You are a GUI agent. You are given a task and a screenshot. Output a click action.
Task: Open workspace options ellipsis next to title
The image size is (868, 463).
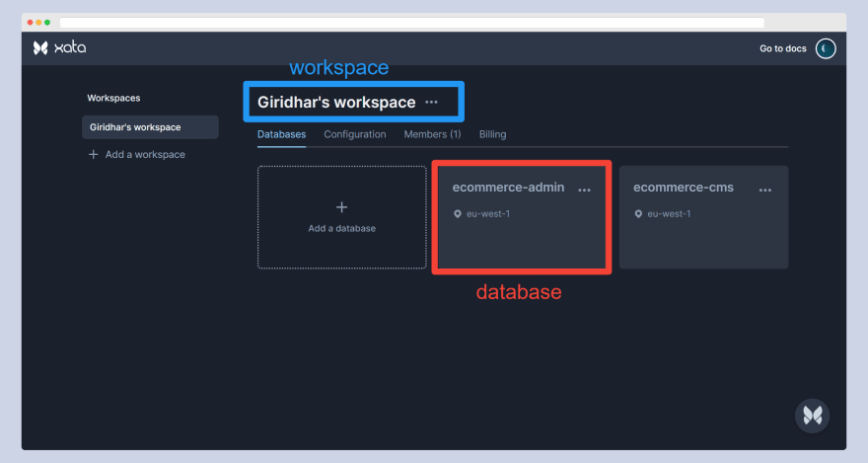click(x=431, y=103)
